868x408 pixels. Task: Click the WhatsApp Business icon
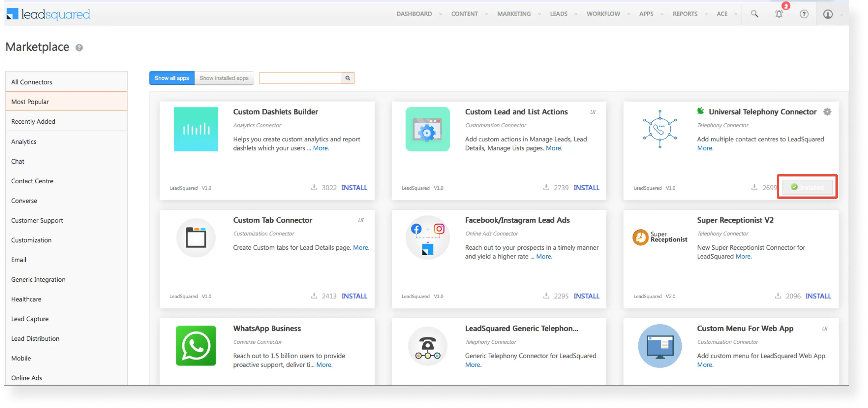point(196,346)
